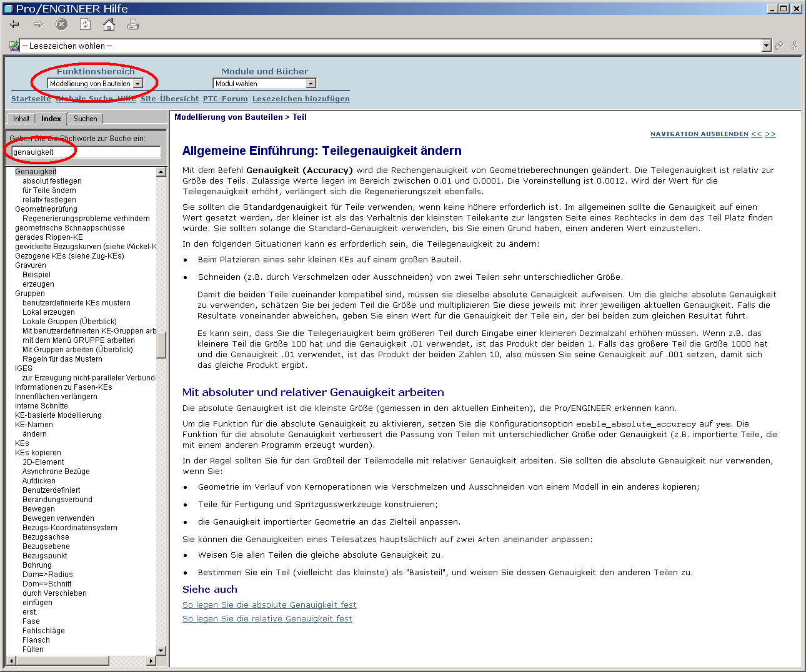Click the curved go-to arrow beside the bookmark dropdown
The image size is (806, 672).
click(x=779, y=46)
